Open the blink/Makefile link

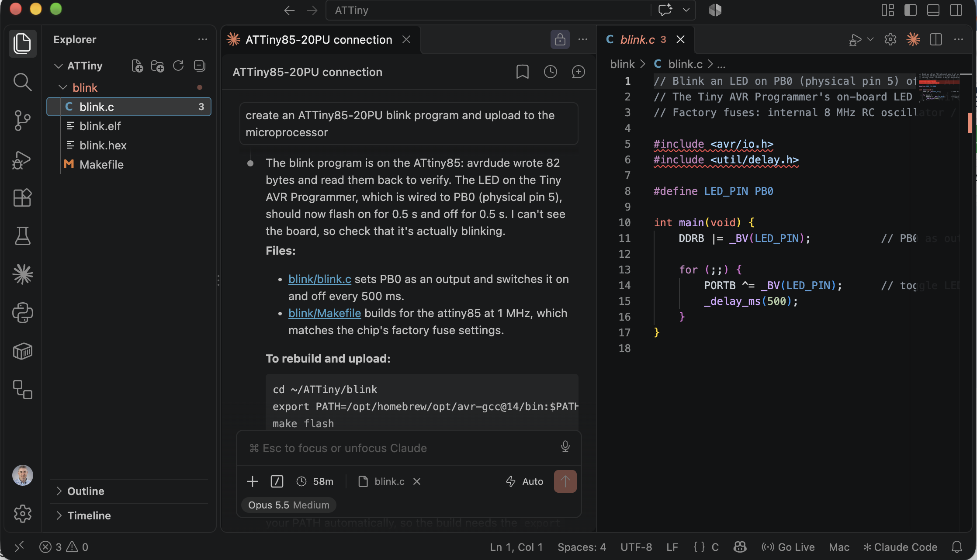coord(325,313)
